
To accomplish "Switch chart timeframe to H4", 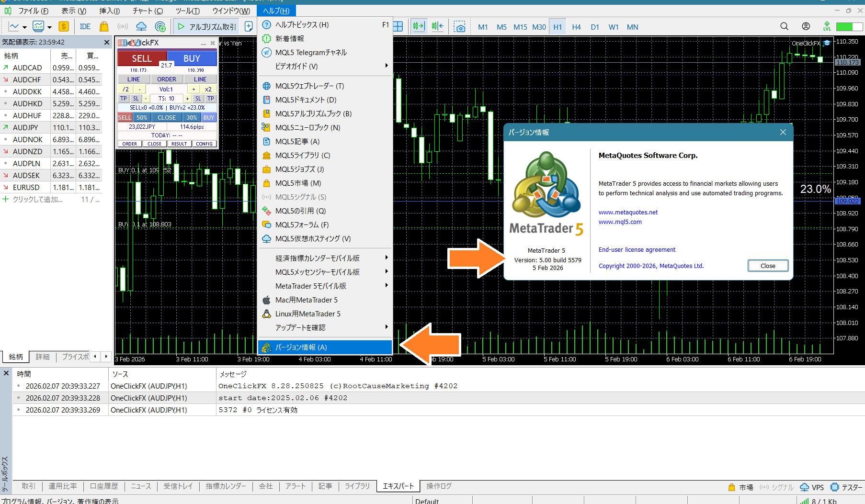I will click(576, 27).
